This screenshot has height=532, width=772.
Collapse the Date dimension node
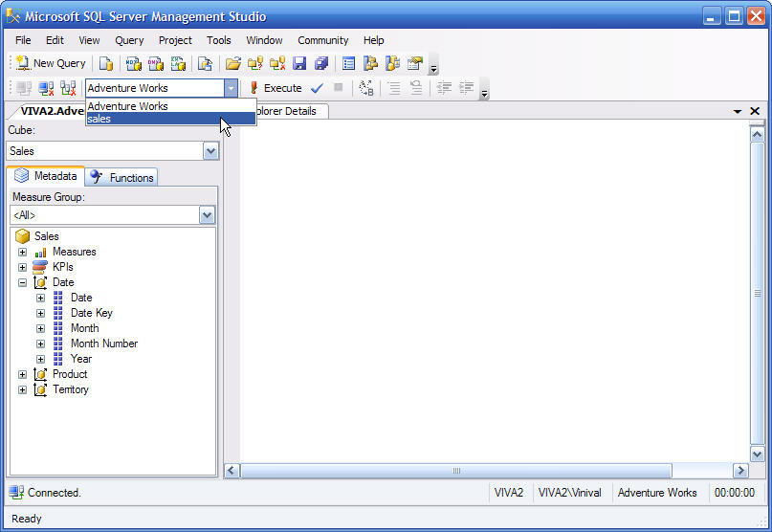[22, 283]
